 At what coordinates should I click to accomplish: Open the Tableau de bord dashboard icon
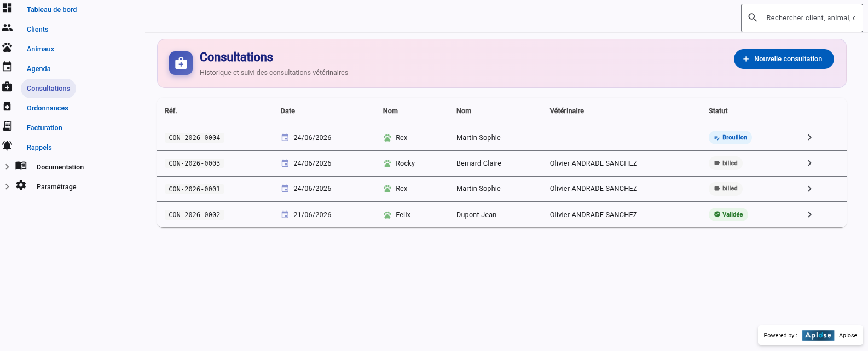tap(7, 8)
